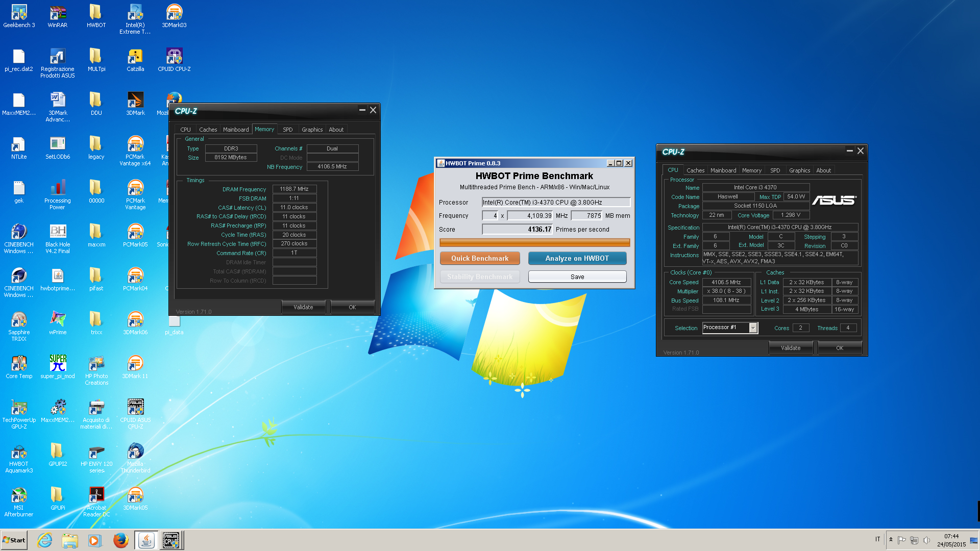Open Caches tab in the right CPU-Z window
Screen dimensions: 980x551
click(695, 170)
